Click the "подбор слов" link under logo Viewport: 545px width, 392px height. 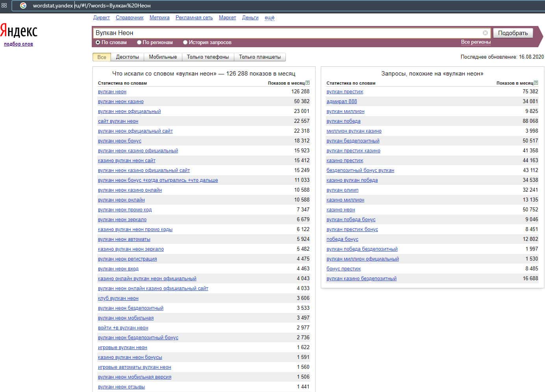point(19,44)
